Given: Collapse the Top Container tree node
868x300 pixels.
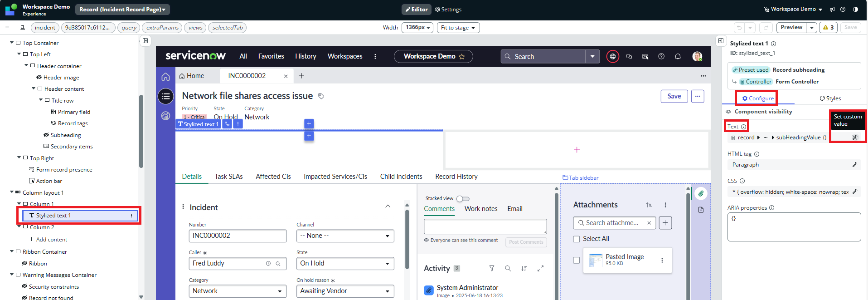Looking at the screenshot, I should 12,43.
